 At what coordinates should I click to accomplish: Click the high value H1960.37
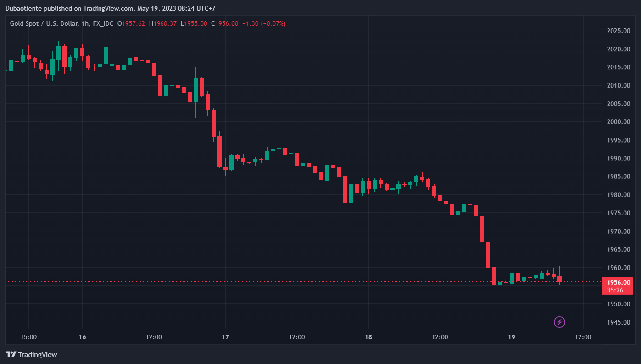coord(162,23)
